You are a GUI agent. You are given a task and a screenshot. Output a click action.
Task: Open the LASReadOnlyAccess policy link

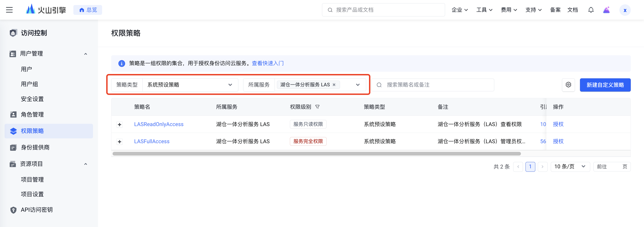(x=159, y=124)
